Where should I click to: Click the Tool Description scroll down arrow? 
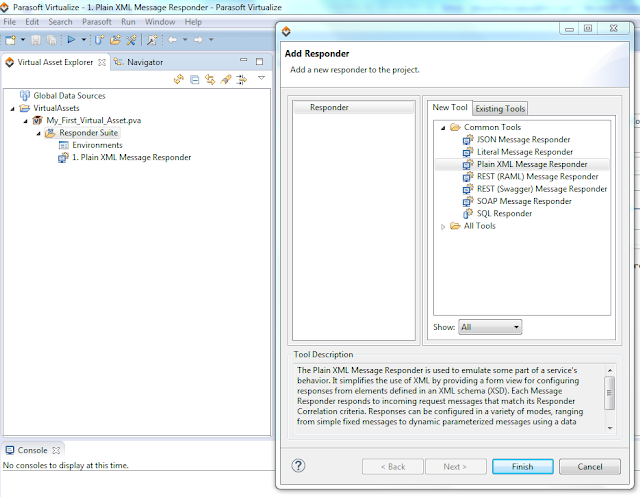[610, 428]
